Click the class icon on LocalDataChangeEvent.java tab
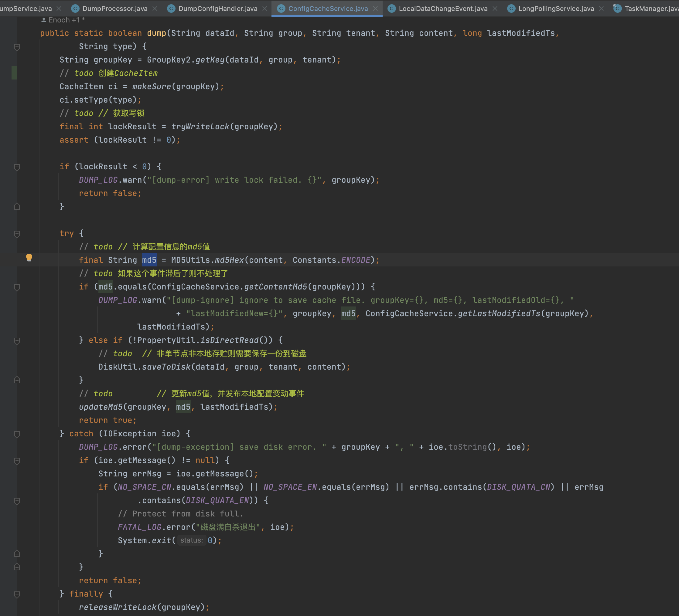Image resolution: width=679 pixels, height=616 pixels. click(x=391, y=8)
